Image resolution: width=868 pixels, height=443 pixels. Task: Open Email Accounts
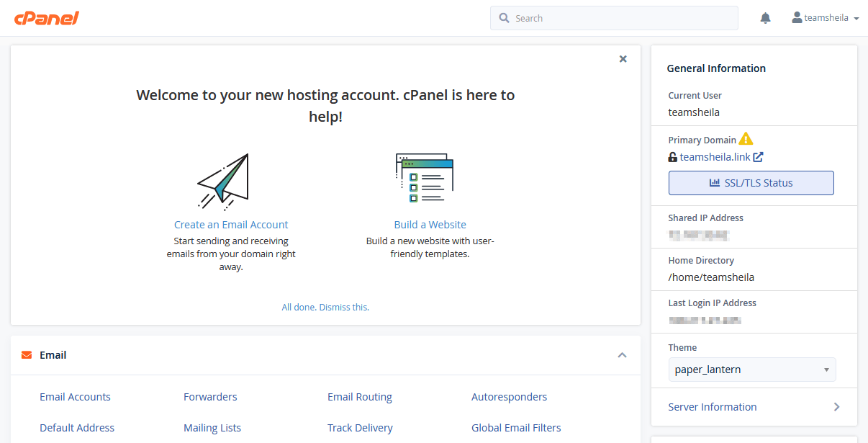76,397
